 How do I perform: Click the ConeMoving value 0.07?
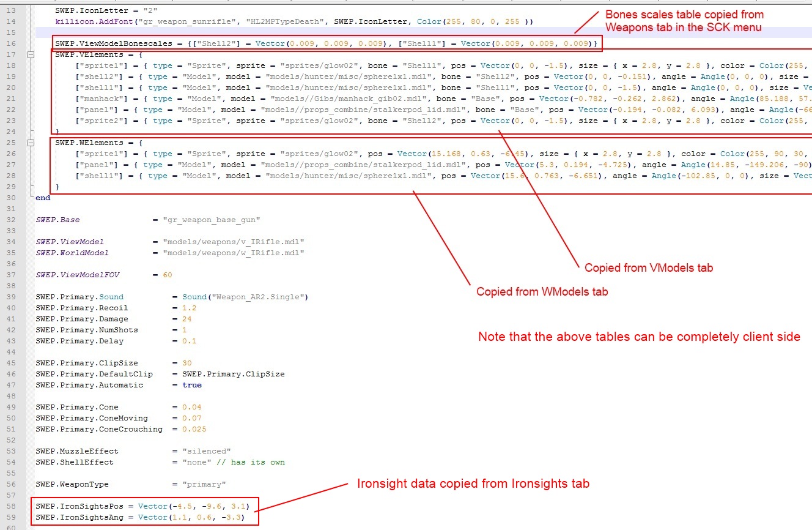tap(192, 419)
